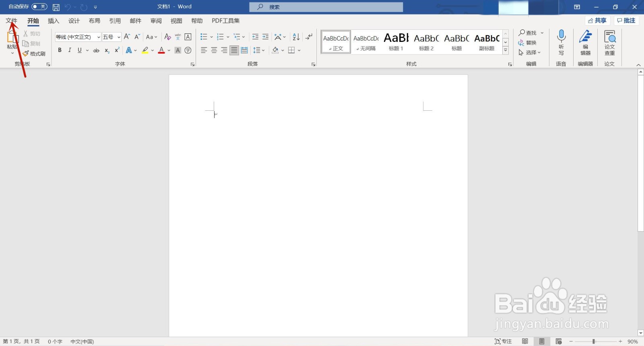Increase font size with grow font icon

(x=127, y=37)
